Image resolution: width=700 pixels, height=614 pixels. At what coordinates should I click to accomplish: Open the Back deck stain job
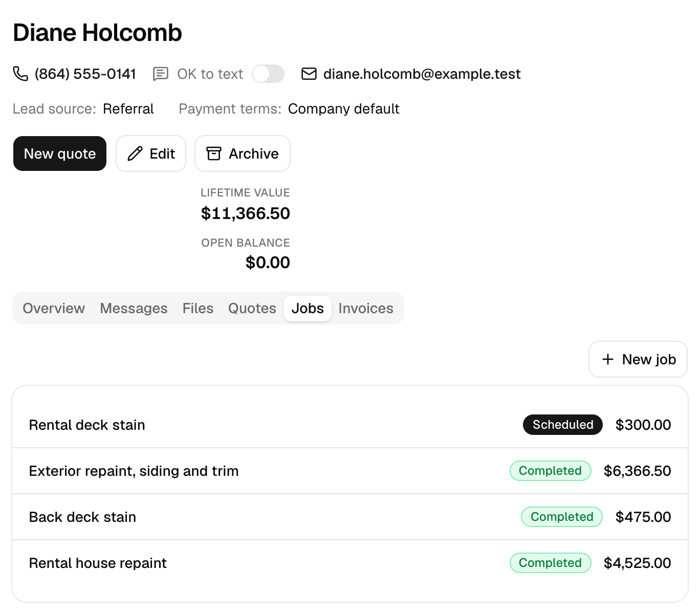pyautogui.click(x=350, y=517)
